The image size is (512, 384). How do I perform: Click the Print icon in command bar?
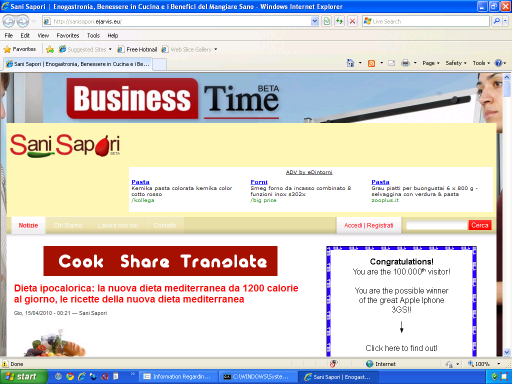[405, 63]
